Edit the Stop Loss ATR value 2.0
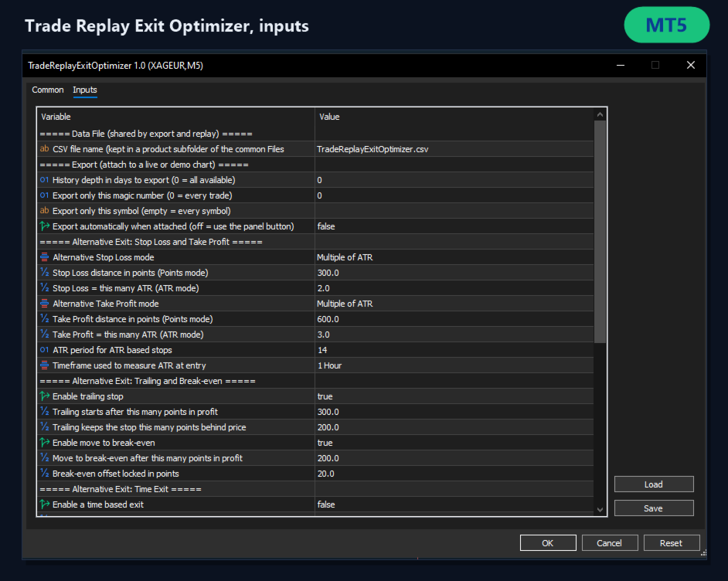 pos(454,288)
